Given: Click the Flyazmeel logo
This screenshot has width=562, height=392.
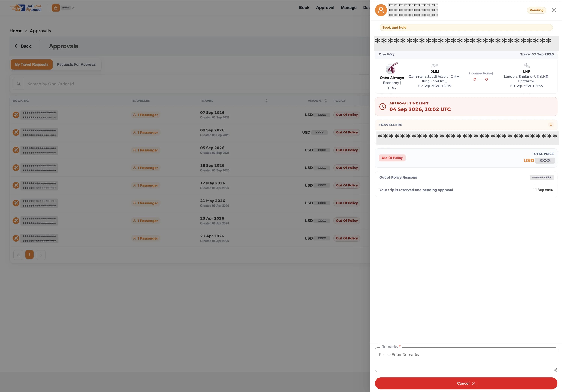Looking at the screenshot, I should (26, 8).
